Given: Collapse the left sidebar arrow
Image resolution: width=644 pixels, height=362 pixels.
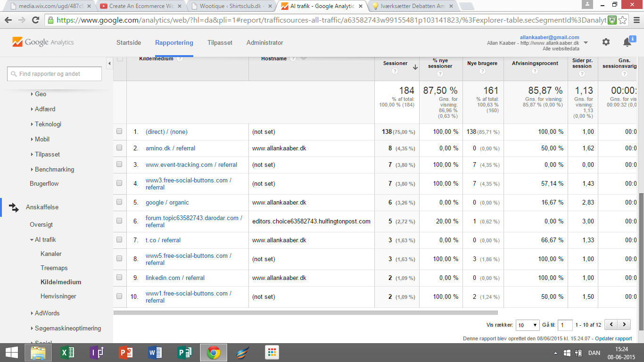Looking at the screenshot, I should [x=109, y=63].
